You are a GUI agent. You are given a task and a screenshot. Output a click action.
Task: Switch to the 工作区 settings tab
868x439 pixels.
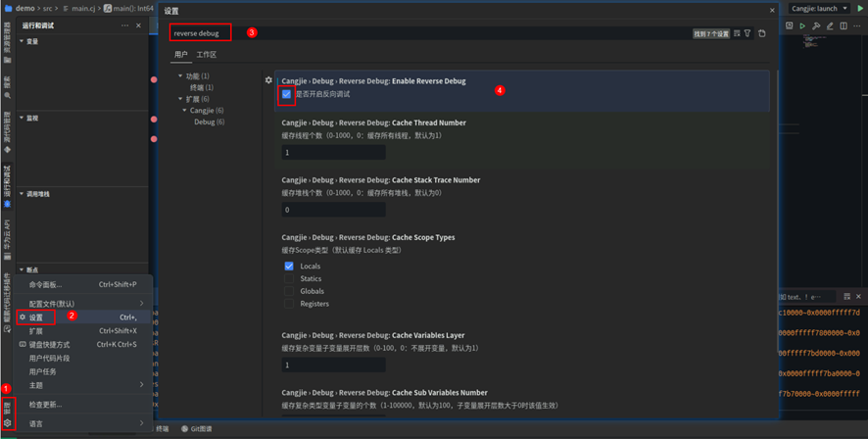coord(207,54)
